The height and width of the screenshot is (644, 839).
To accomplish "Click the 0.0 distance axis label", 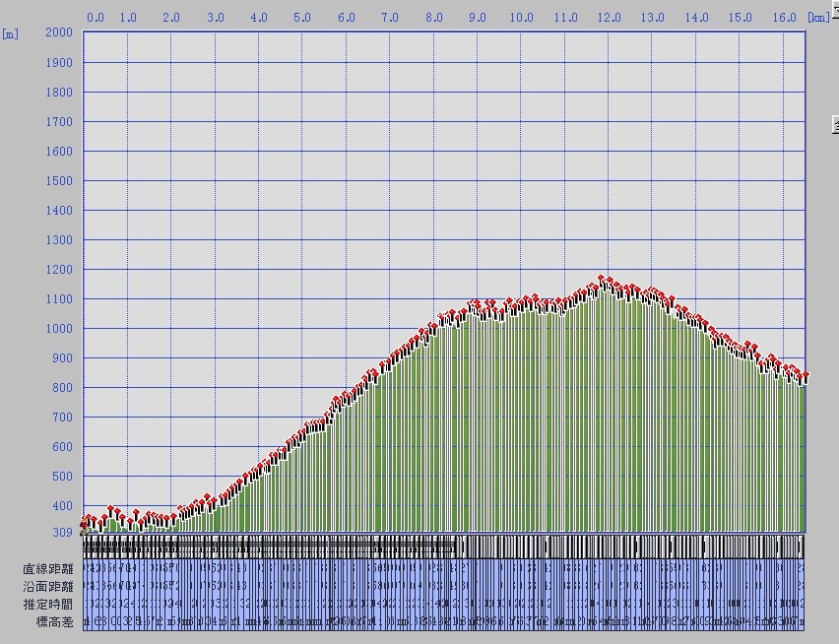I will tap(96, 18).
